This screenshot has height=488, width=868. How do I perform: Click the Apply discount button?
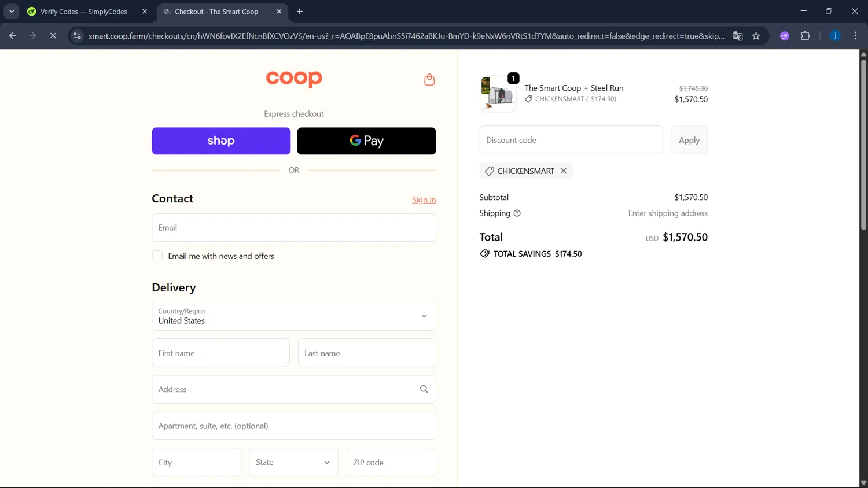(x=689, y=140)
